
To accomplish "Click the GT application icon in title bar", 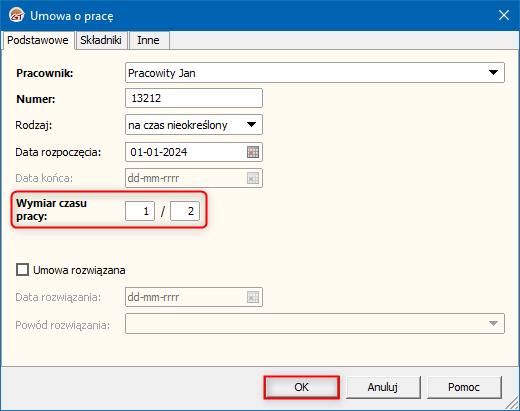I will (x=17, y=15).
